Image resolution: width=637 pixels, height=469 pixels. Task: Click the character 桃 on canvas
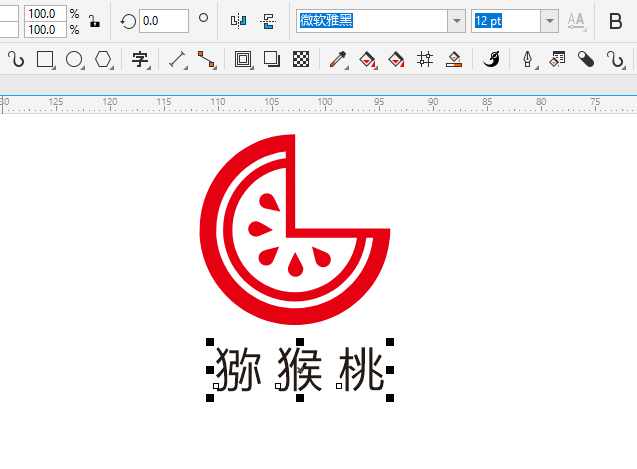tap(362, 369)
